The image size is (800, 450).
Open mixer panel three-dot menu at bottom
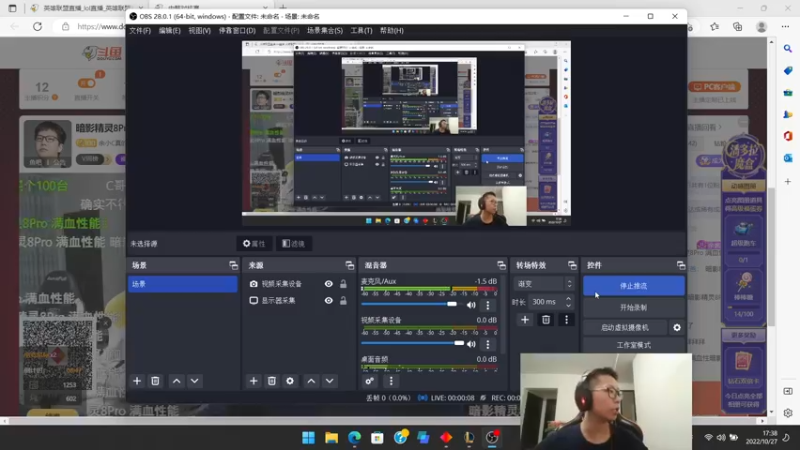click(x=391, y=381)
